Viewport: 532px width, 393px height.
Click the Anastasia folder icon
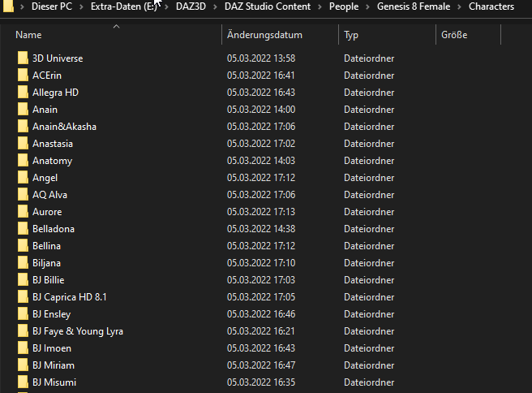23,144
